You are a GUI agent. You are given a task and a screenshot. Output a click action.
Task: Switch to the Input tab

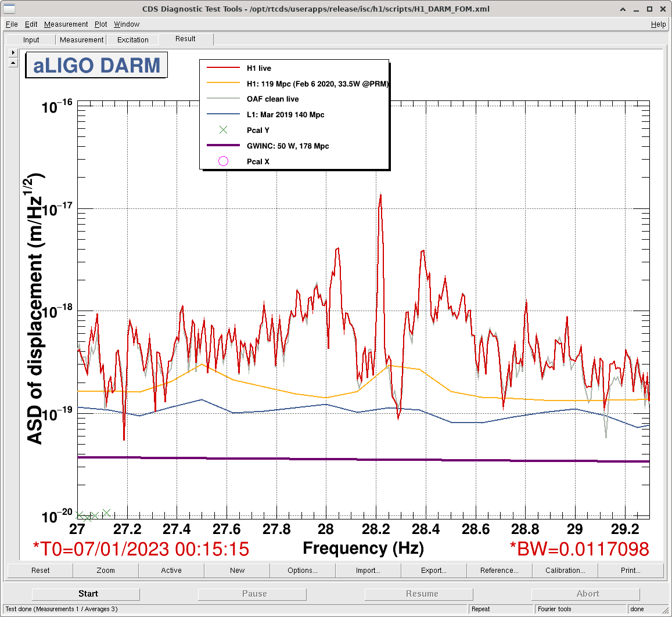(31, 40)
